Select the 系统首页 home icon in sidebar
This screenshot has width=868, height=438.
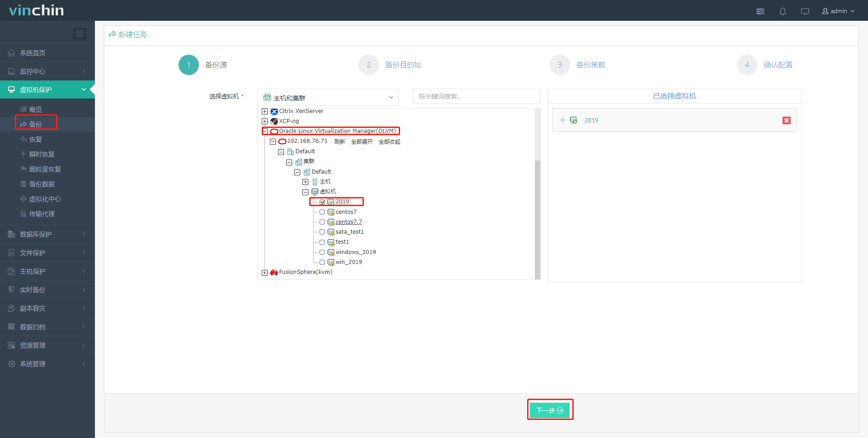click(11, 53)
